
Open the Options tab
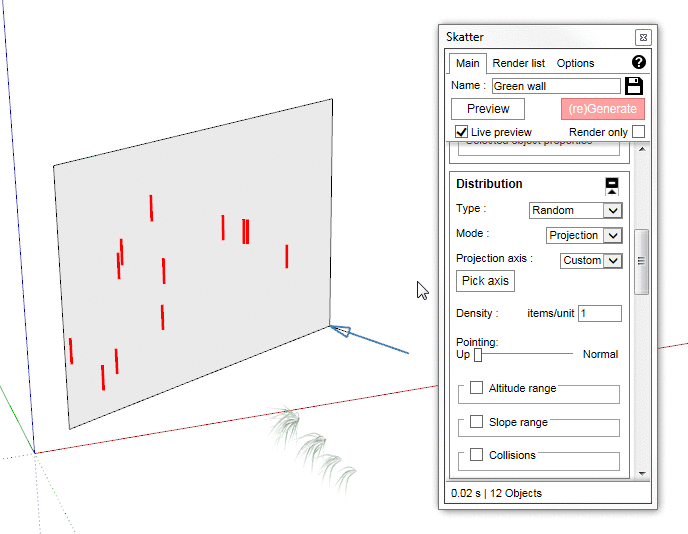point(575,63)
